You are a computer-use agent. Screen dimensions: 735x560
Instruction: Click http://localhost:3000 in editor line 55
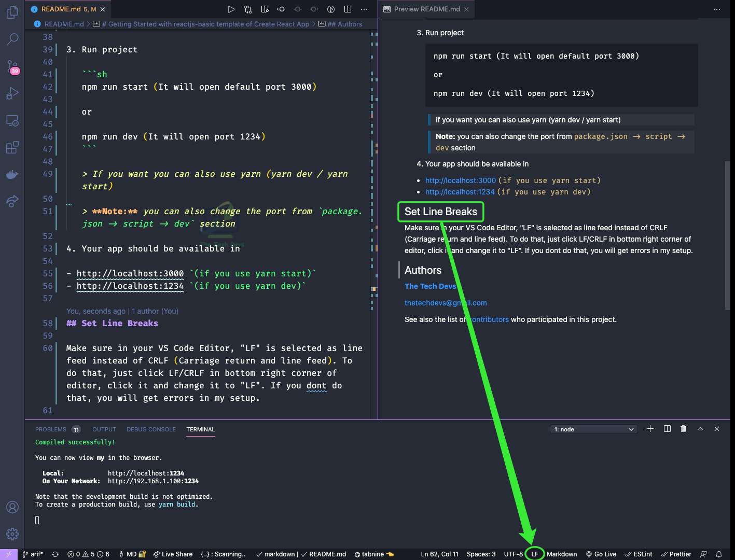[130, 273]
